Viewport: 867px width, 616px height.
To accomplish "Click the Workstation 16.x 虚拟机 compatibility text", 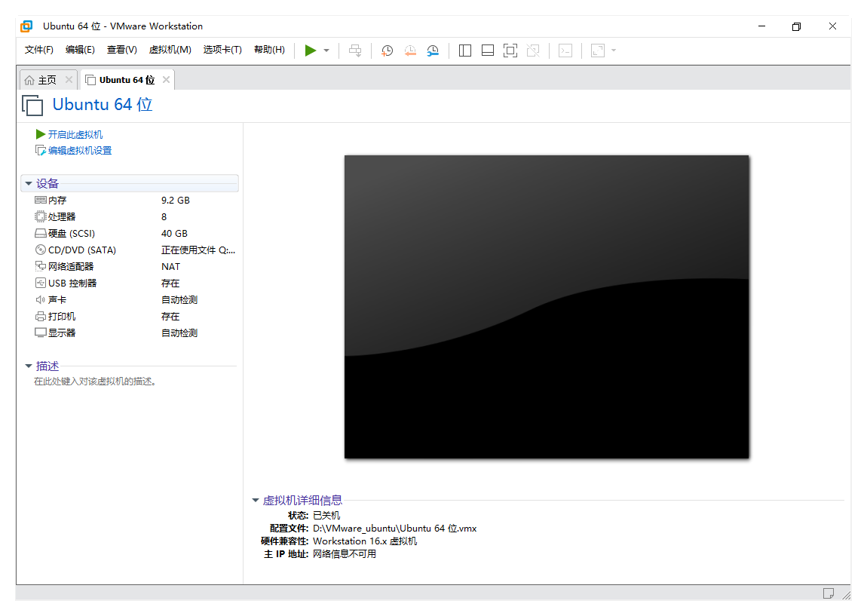I will coord(365,541).
